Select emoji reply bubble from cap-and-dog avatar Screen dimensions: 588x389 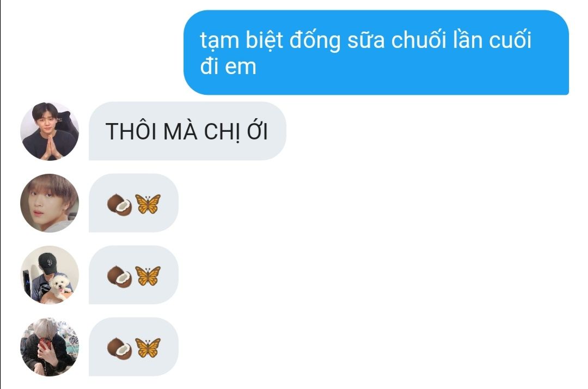[x=133, y=275]
